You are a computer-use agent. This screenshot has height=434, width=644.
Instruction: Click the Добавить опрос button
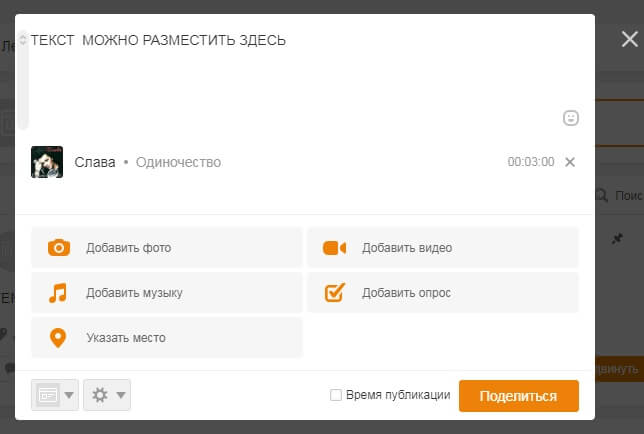(443, 293)
